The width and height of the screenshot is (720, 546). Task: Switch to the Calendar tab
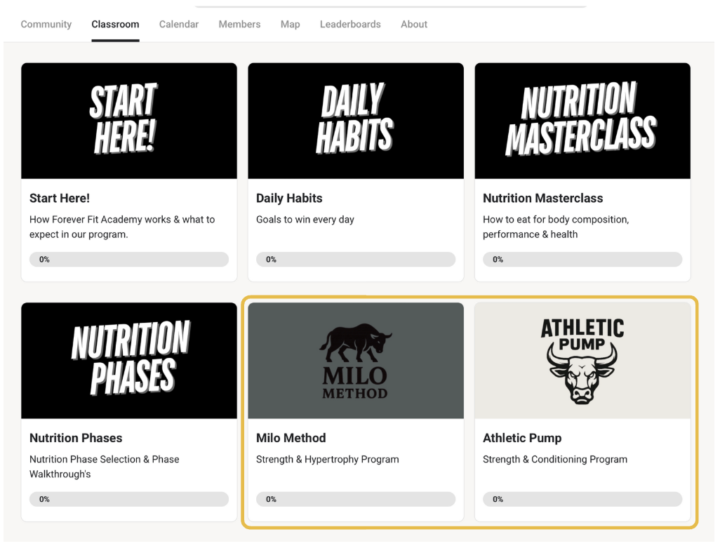[x=179, y=24]
